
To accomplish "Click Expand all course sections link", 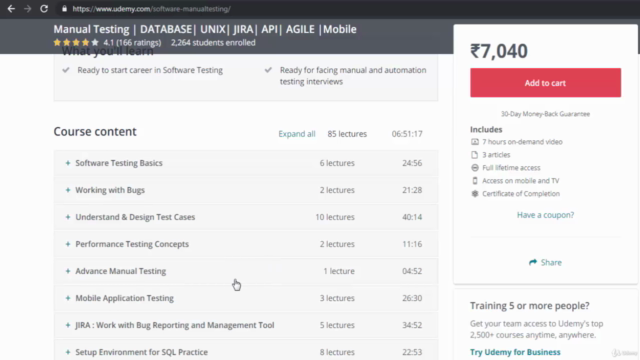I will click(297, 134).
